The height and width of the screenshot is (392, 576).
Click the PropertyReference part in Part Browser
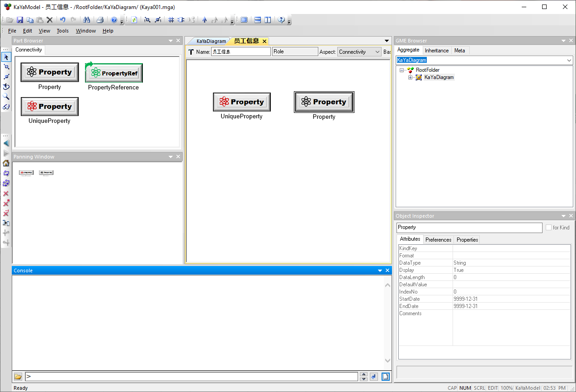pos(113,73)
